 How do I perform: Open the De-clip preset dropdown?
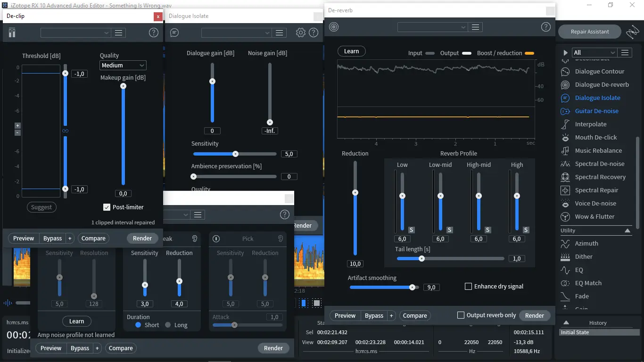click(x=75, y=33)
